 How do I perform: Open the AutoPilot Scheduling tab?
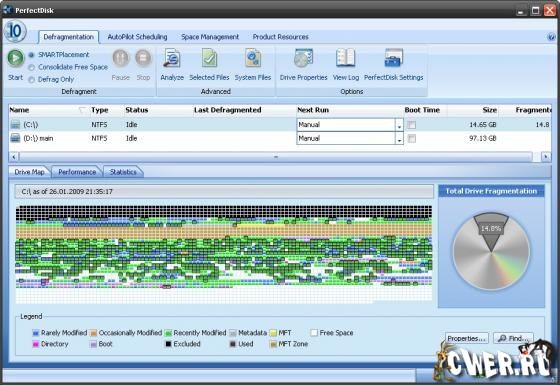coord(138,37)
